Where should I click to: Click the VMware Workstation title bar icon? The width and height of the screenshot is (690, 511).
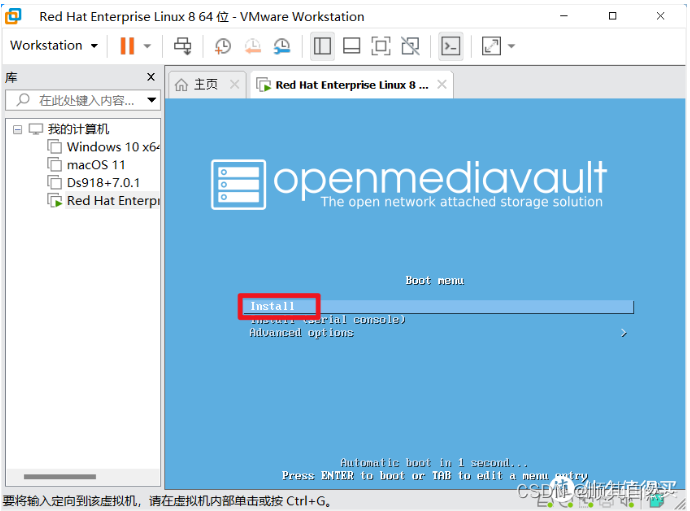(x=13, y=16)
